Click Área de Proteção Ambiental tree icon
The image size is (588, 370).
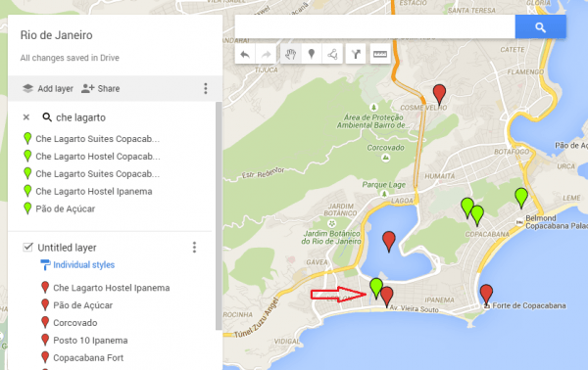pos(373,108)
